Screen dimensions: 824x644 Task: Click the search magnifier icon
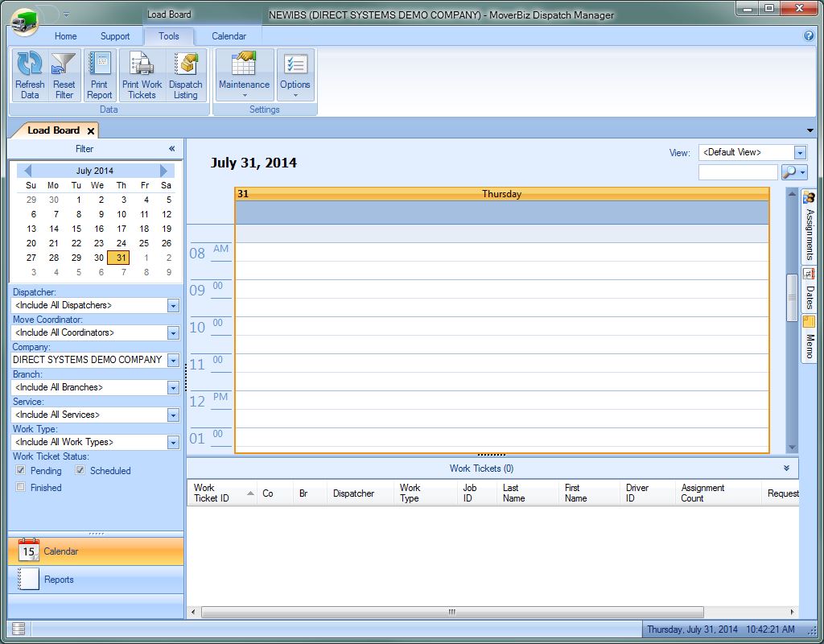click(789, 172)
